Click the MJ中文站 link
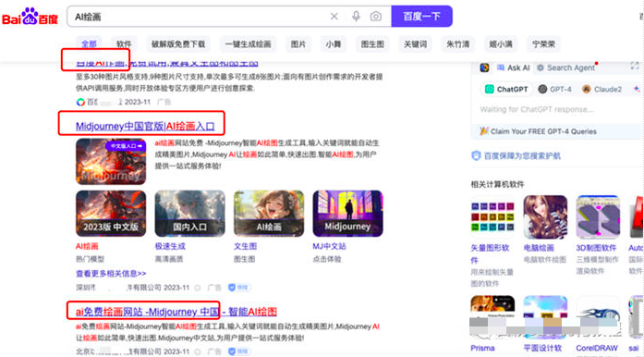The image size is (644, 357). click(x=329, y=246)
